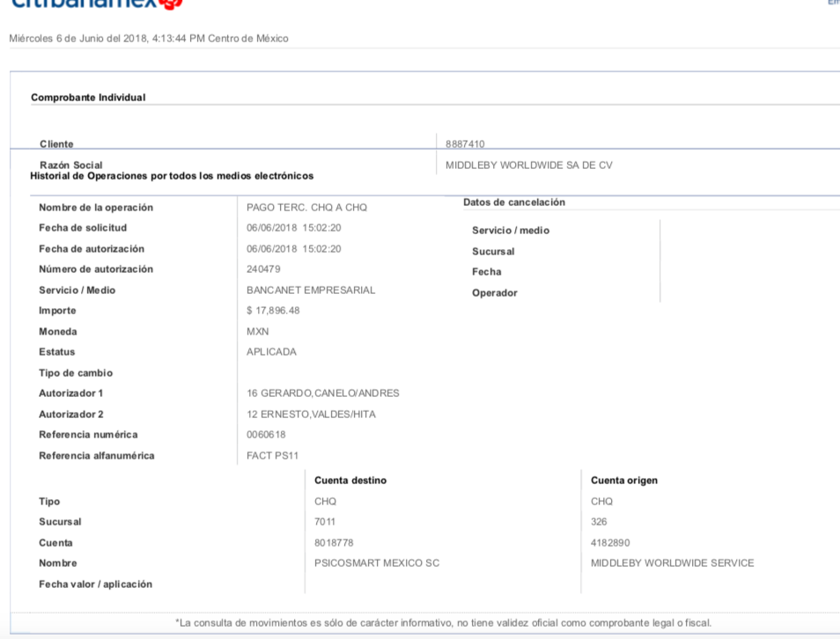The width and height of the screenshot is (840, 639).
Task: Click the 'Tipo de cambio' label
Action: pyautogui.click(x=76, y=373)
